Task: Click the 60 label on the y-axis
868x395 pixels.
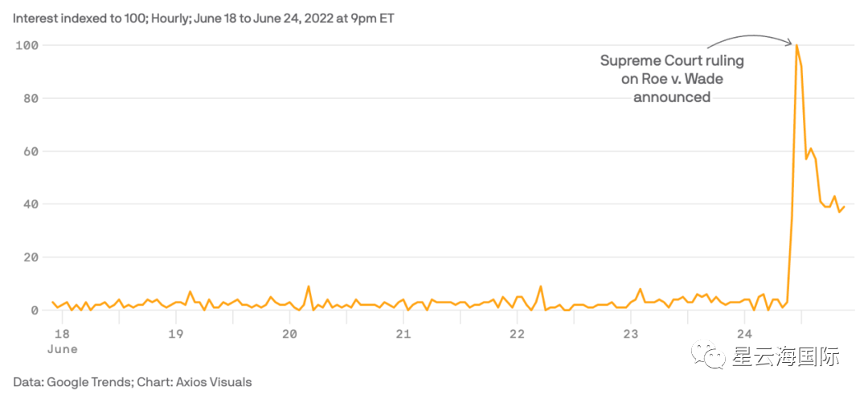Action: point(30,151)
